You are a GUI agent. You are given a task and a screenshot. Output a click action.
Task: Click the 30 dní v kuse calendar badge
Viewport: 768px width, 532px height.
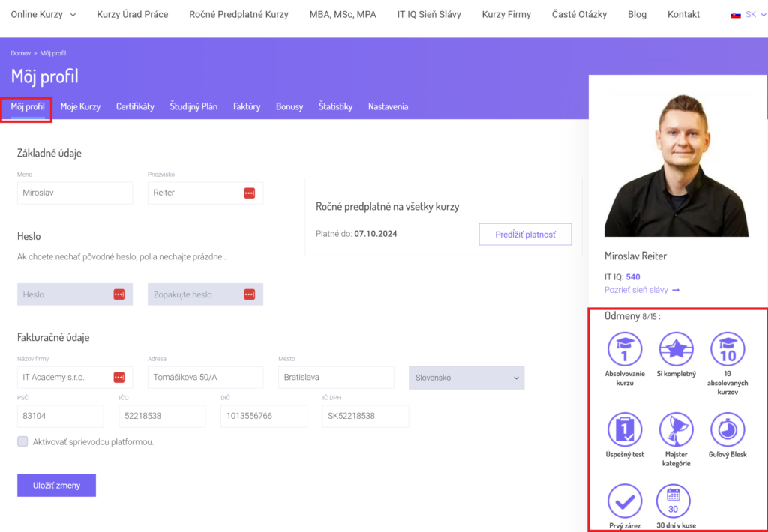pos(673,501)
